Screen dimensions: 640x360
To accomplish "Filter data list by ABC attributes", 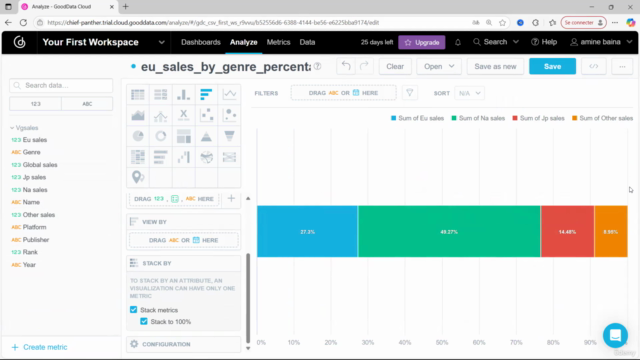I will pos(87,104).
